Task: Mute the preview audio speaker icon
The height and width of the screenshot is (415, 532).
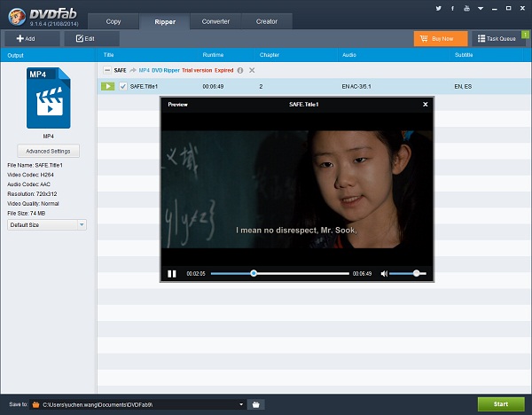Action: (384, 273)
